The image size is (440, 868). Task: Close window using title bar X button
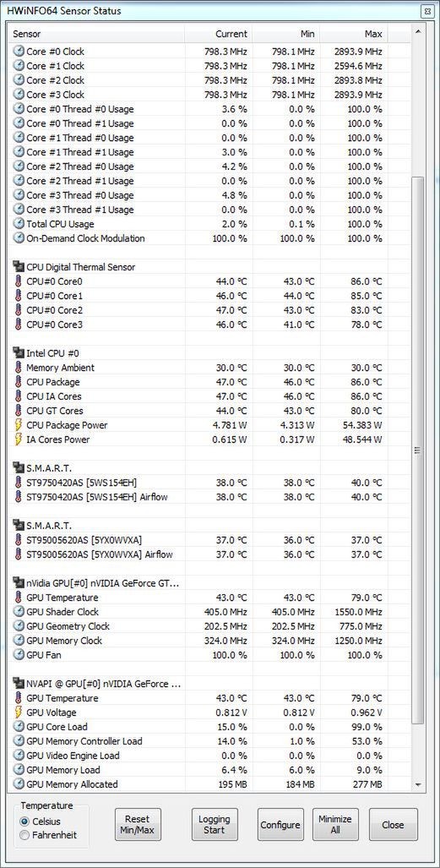pyautogui.click(x=428, y=10)
